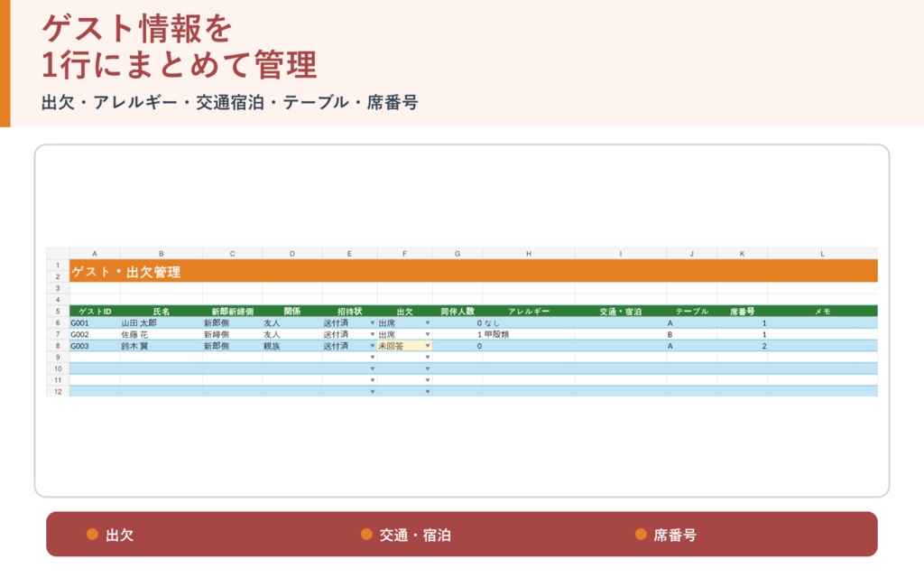
Task: Click 席番号 item in the red footer bar
Action: click(x=666, y=535)
